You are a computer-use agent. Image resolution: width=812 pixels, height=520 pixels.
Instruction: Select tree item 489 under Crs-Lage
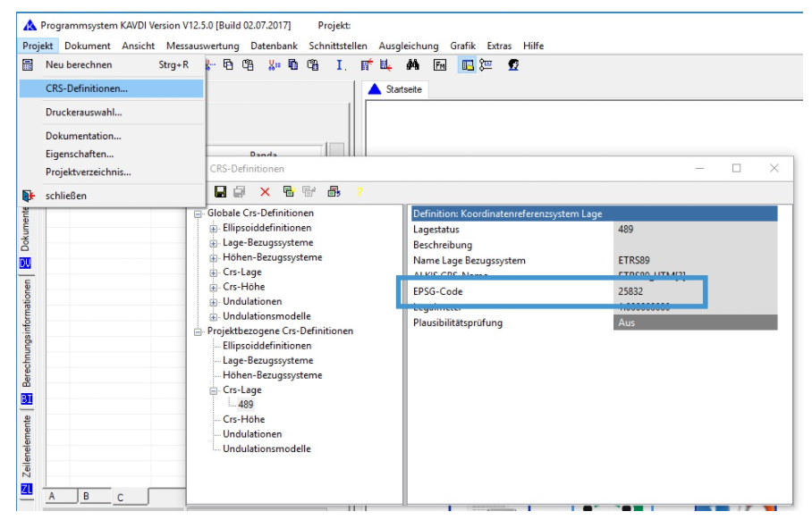[245, 405]
